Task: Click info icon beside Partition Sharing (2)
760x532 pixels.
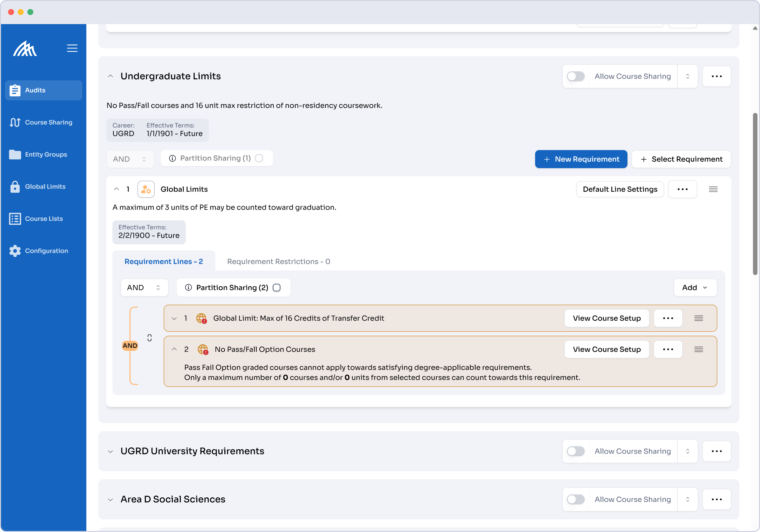Action: pos(188,288)
